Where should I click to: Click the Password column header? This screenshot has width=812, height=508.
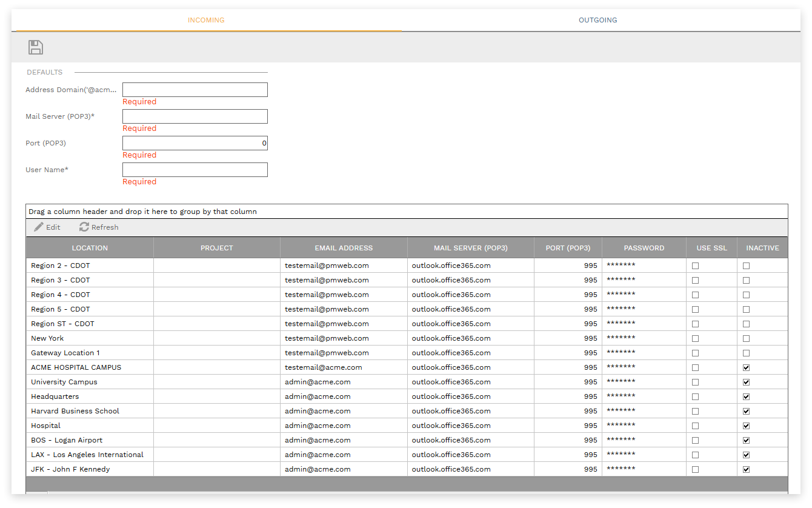(644, 248)
